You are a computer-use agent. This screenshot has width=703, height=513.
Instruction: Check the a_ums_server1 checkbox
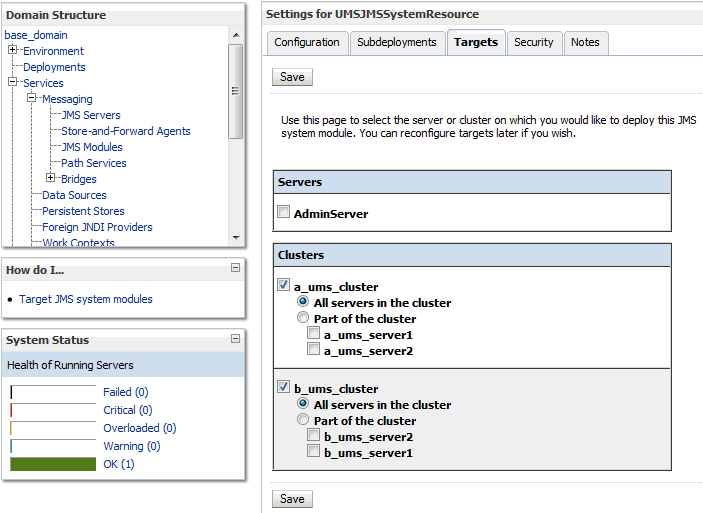[x=313, y=333]
